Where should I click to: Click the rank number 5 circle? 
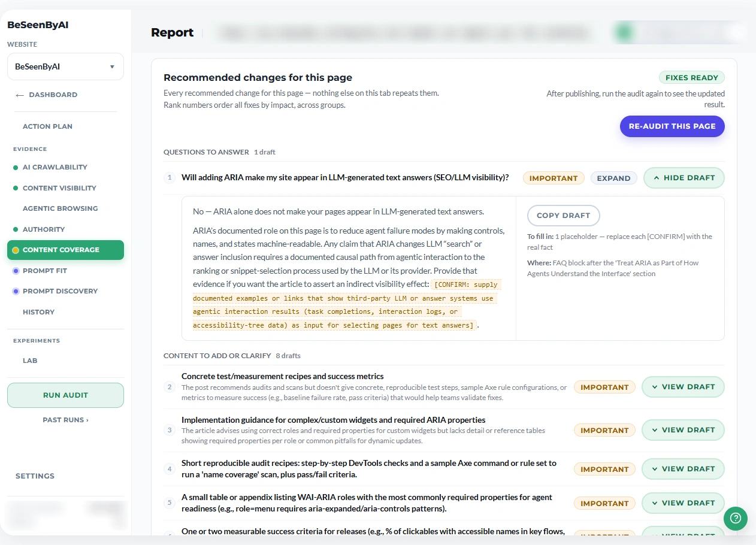(x=170, y=503)
